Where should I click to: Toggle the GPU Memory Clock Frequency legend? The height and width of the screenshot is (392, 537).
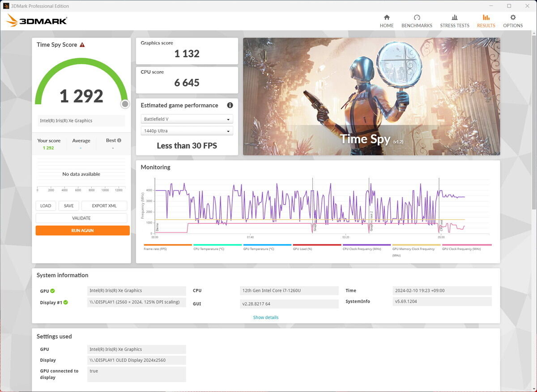click(416, 250)
